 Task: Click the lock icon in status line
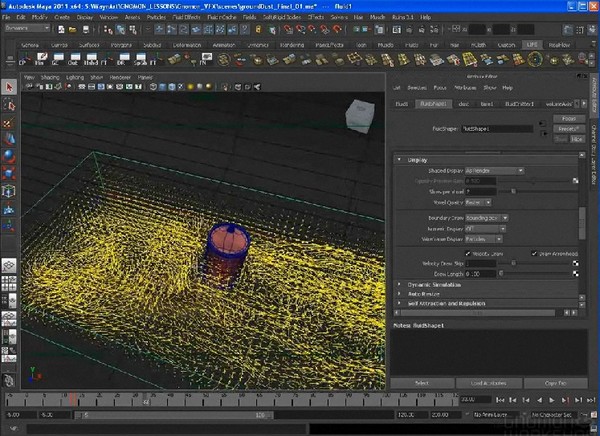coord(258,29)
